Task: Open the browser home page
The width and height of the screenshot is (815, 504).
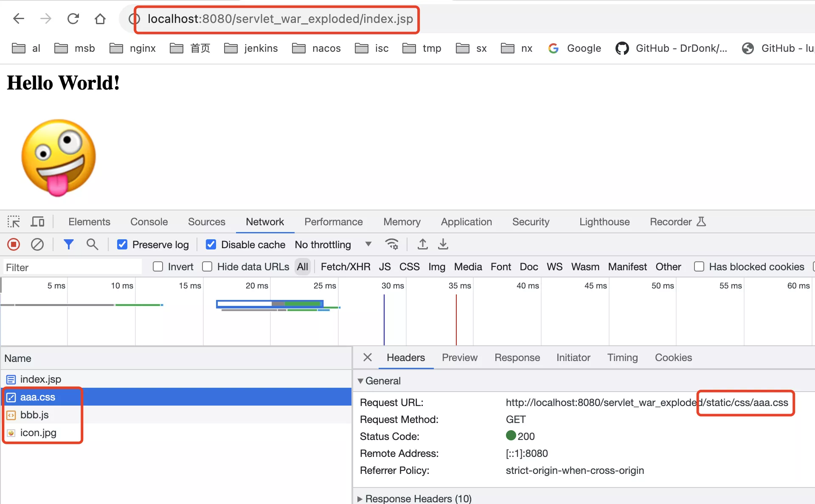Action: pos(100,19)
